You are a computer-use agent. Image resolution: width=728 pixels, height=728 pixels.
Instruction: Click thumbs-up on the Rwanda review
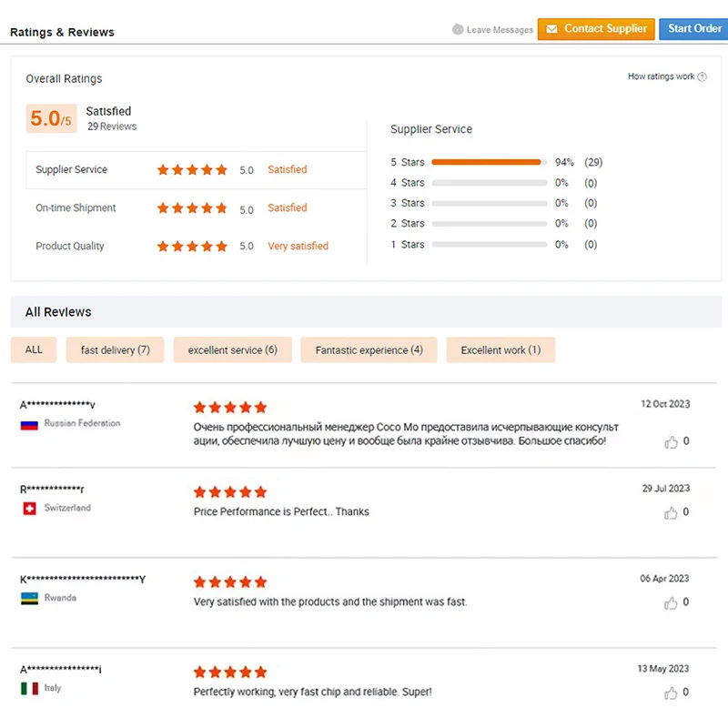coord(671,603)
